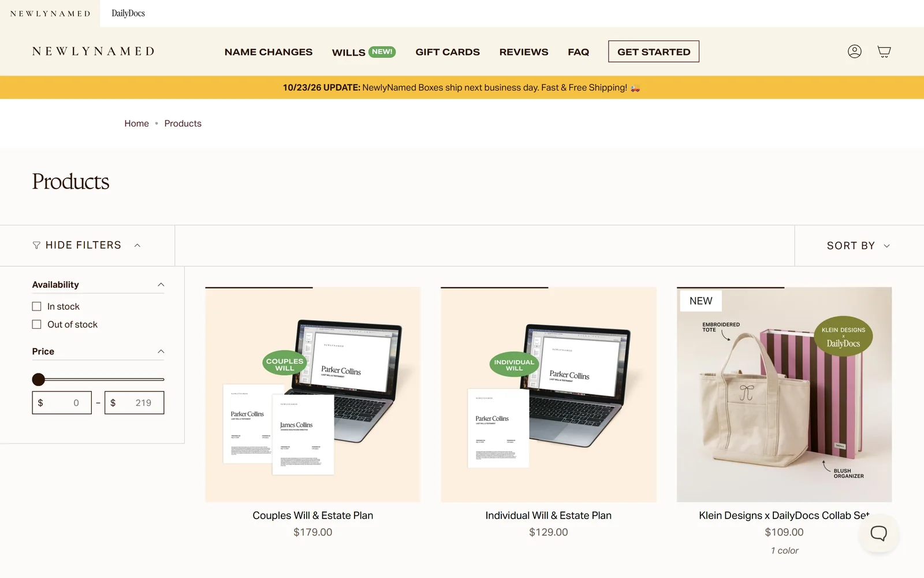924x578 pixels.
Task: Click the filter funnel icon
Action: pyautogui.click(x=36, y=246)
